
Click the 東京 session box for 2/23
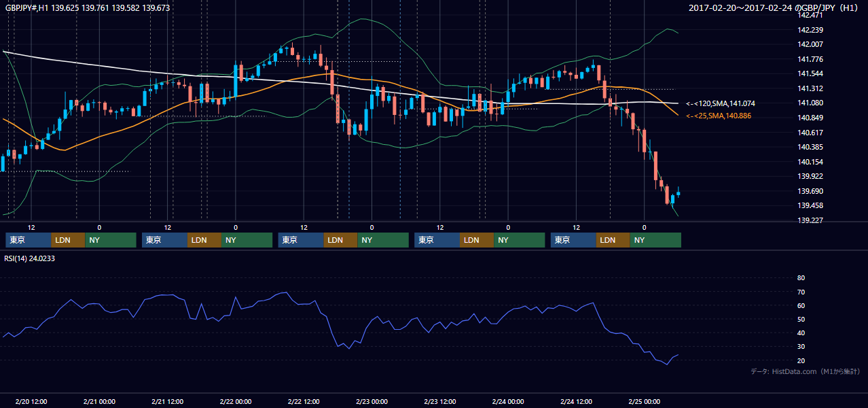tap(437, 240)
